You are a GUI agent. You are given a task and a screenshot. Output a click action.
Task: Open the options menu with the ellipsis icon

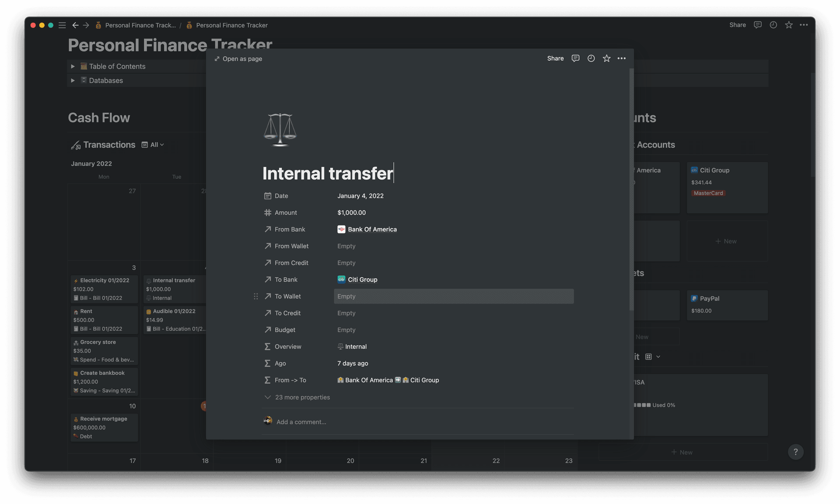622,58
